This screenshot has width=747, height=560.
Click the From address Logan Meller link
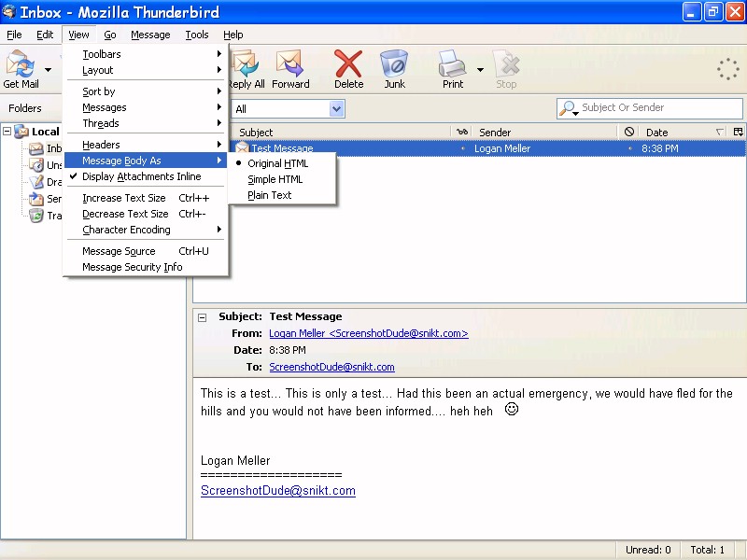coord(368,333)
